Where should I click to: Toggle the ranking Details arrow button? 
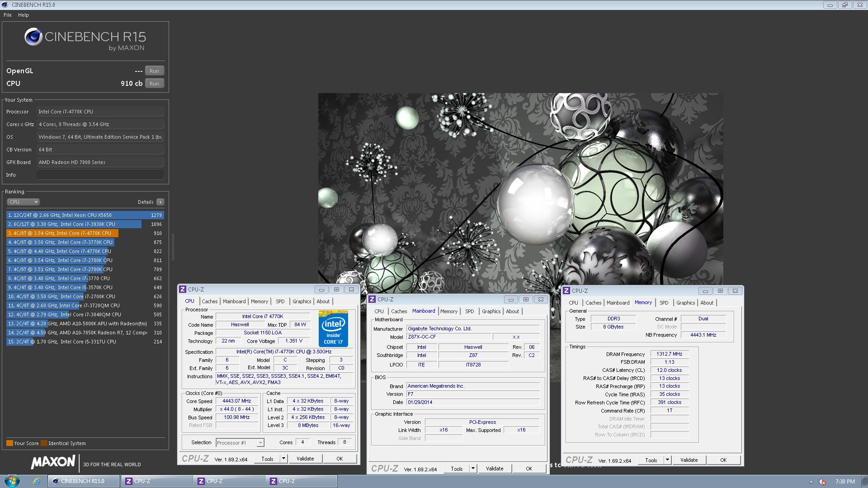(x=160, y=202)
